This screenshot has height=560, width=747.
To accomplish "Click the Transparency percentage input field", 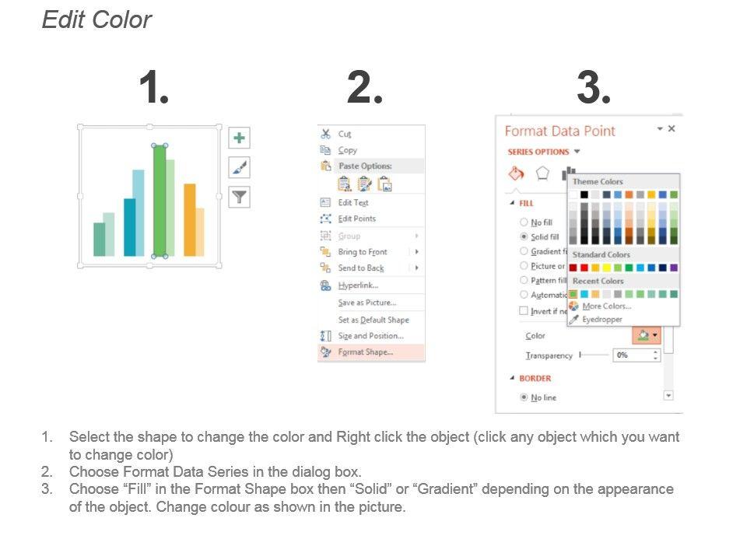I will [632, 355].
